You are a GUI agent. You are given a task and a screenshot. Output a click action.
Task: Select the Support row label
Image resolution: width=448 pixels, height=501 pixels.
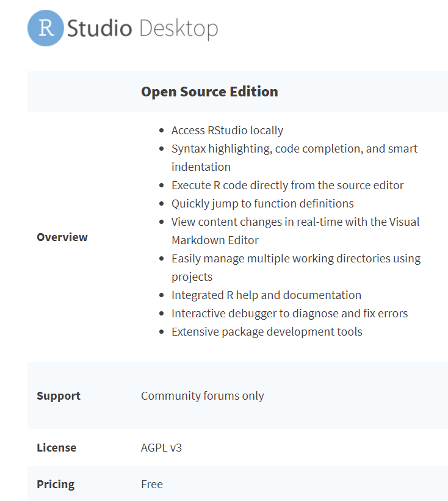pyautogui.click(x=59, y=395)
